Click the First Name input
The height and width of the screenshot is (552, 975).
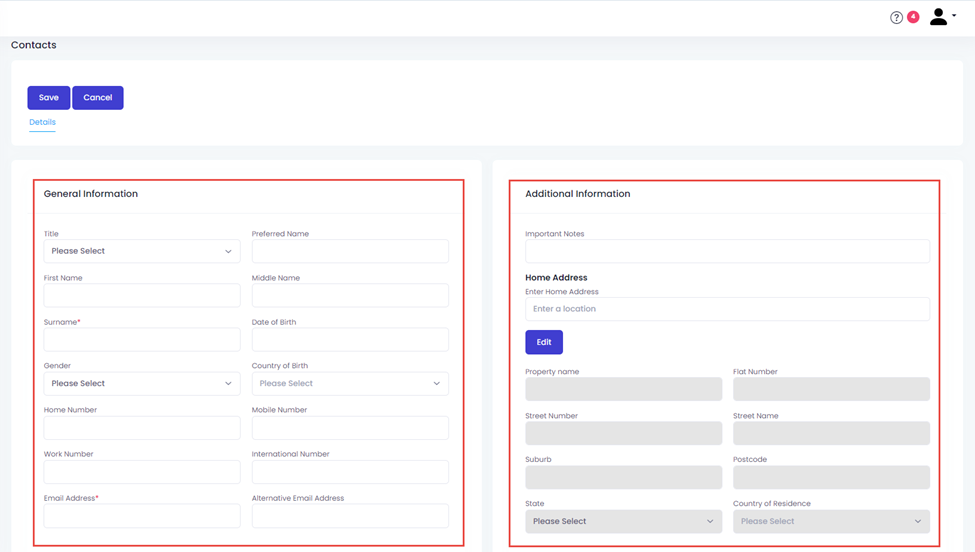(142, 295)
